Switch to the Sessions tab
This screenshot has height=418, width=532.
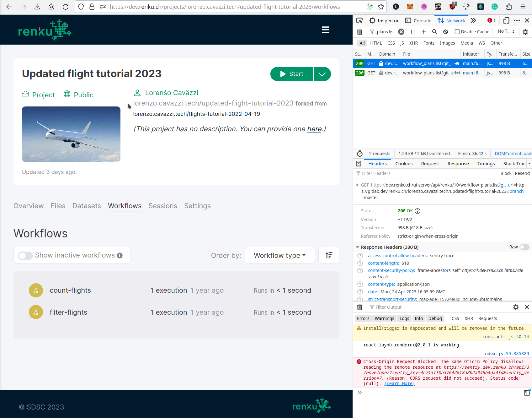click(x=163, y=206)
